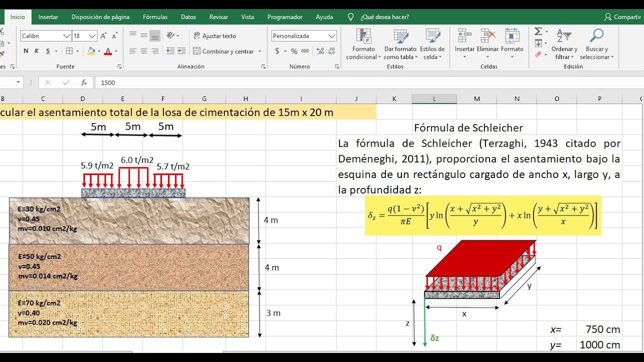Center cell text horizontally
The width and height of the screenshot is (644, 362).
point(144,51)
